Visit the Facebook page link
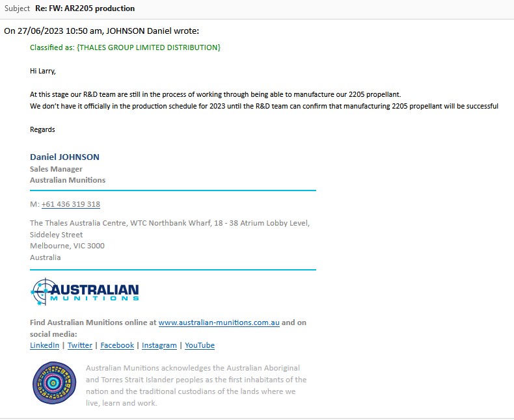The image size is (514, 420). click(116, 345)
